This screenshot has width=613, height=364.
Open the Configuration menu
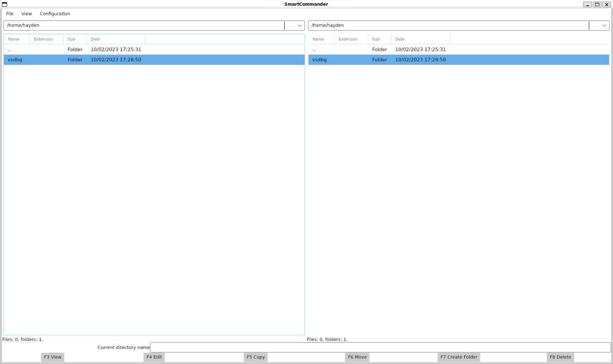tap(55, 13)
